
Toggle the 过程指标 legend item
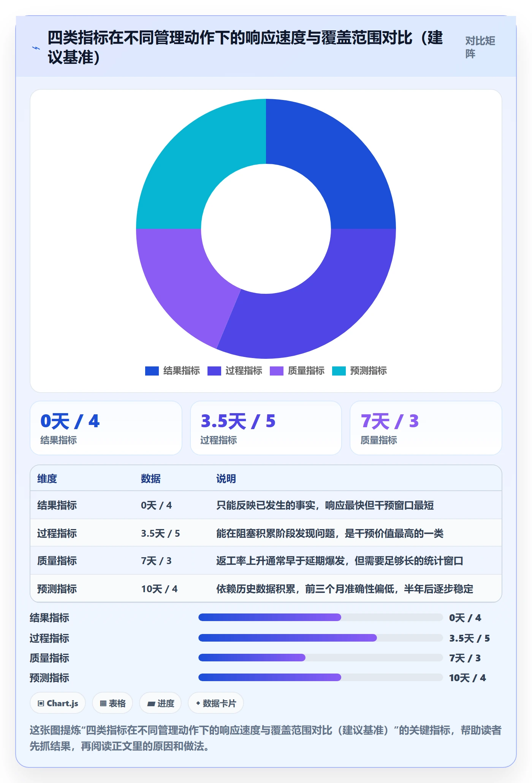pos(235,371)
